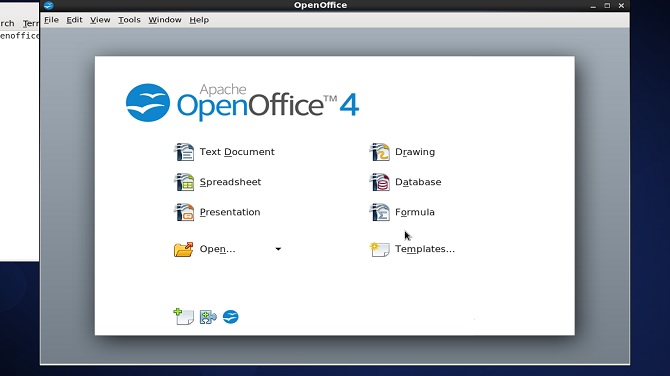Expand the Open recent documents arrow
This screenshot has width=670, height=376.
point(278,249)
